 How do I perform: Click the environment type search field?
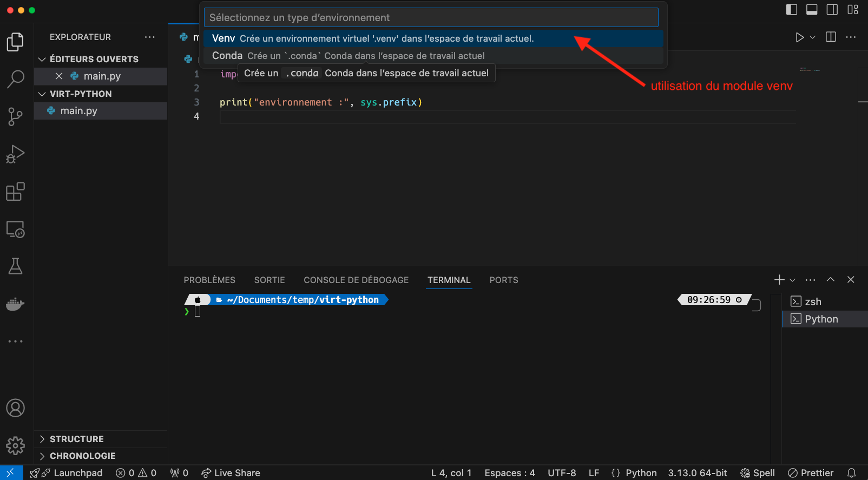pyautogui.click(x=431, y=18)
